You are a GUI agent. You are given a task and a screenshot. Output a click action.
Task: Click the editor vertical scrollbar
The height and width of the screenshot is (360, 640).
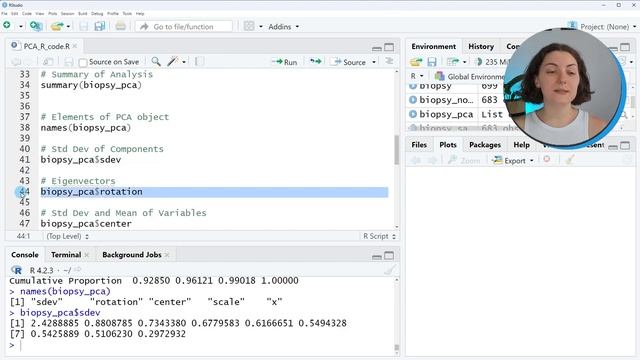(396, 150)
